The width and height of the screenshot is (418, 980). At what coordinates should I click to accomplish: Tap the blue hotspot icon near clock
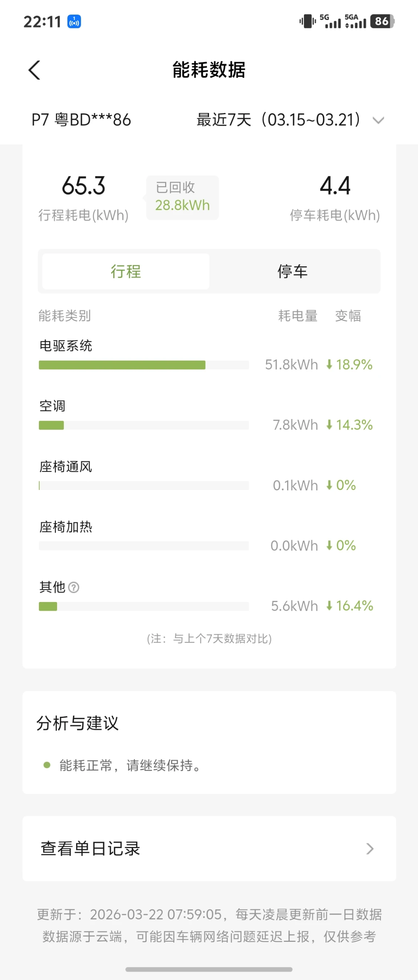coord(74,22)
